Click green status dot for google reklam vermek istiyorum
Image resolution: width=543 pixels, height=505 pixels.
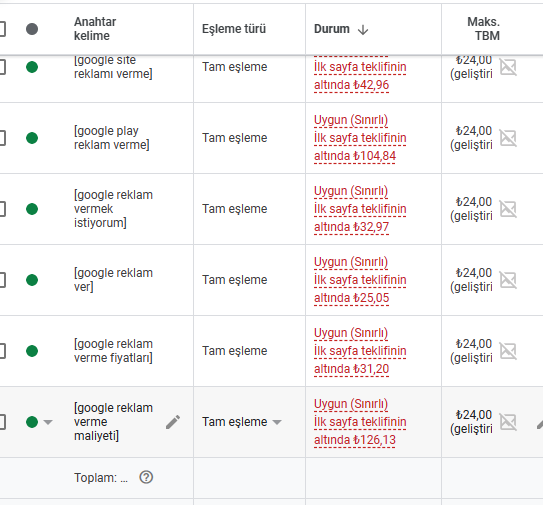(32, 209)
